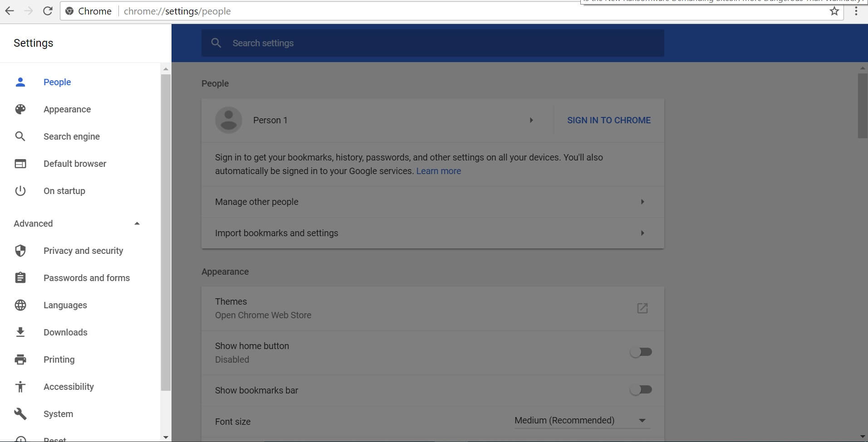Click the System wrench icon
Viewport: 868px width, 442px height.
click(20, 414)
